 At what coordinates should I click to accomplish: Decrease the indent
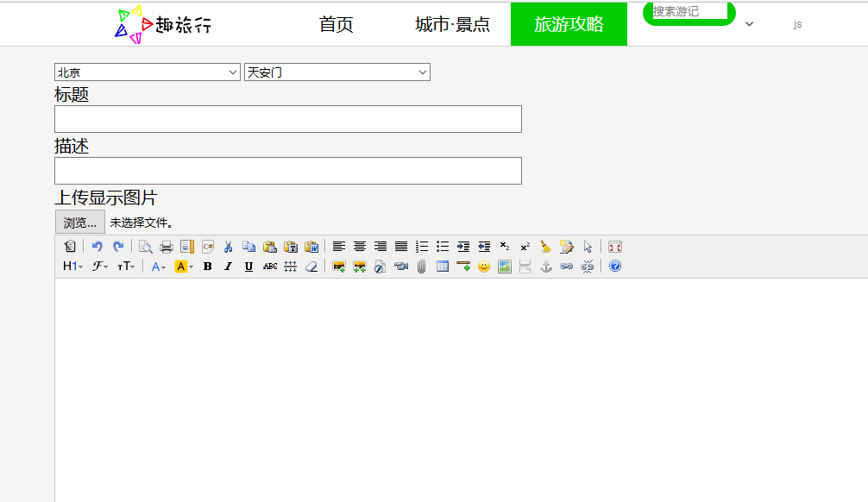(484, 247)
